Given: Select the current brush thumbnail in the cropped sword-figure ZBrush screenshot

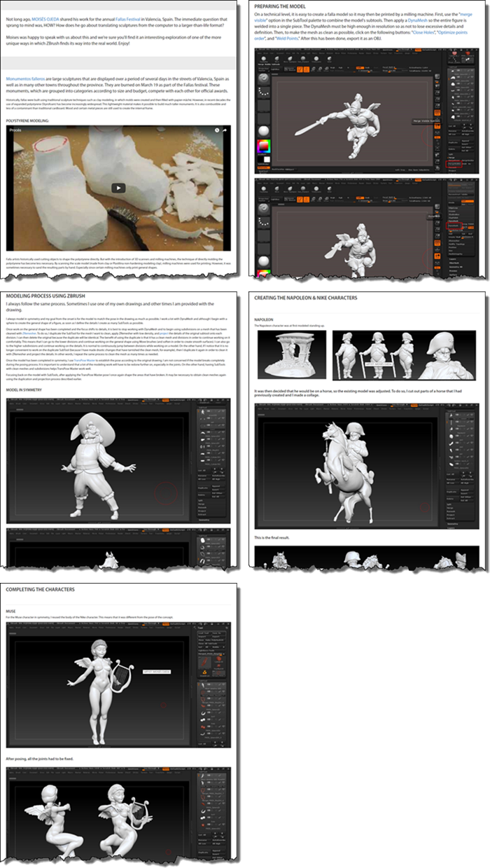Looking at the screenshot, I should tap(264, 209).
